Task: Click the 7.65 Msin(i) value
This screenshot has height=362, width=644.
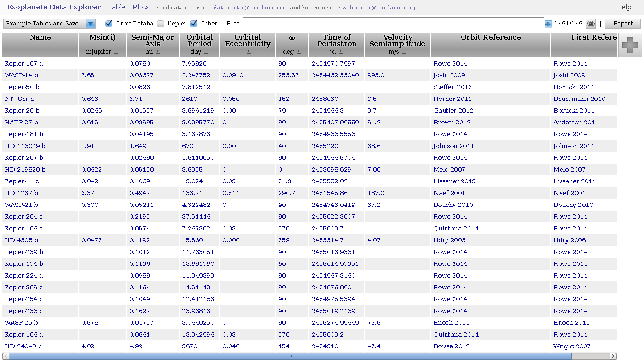Action: pos(88,75)
